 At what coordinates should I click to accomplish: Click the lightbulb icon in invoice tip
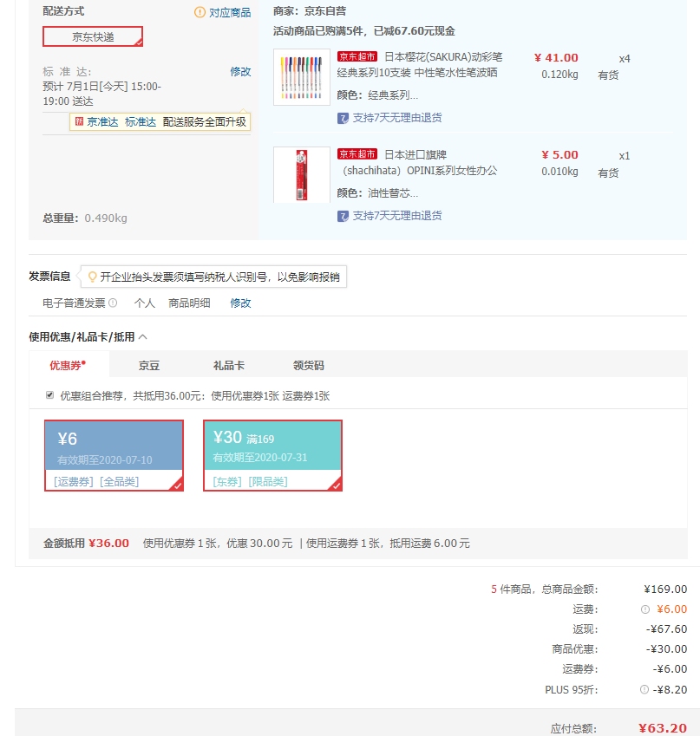pyautogui.click(x=93, y=277)
